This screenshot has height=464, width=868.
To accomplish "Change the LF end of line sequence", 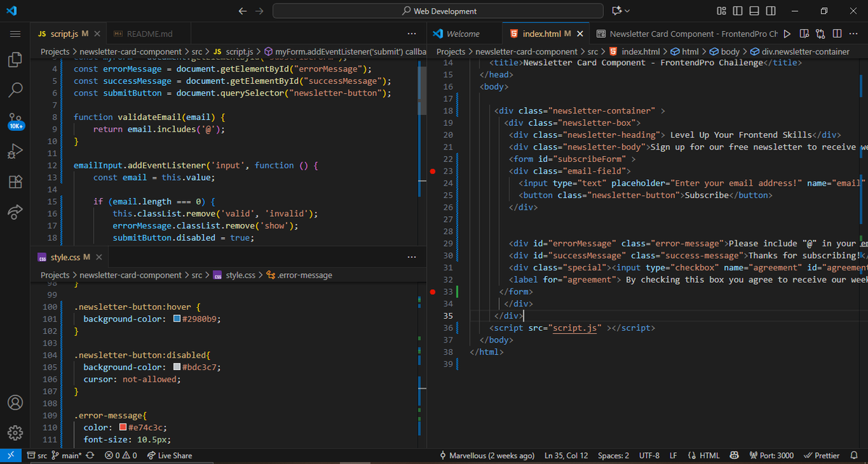I will click(673, 455).
